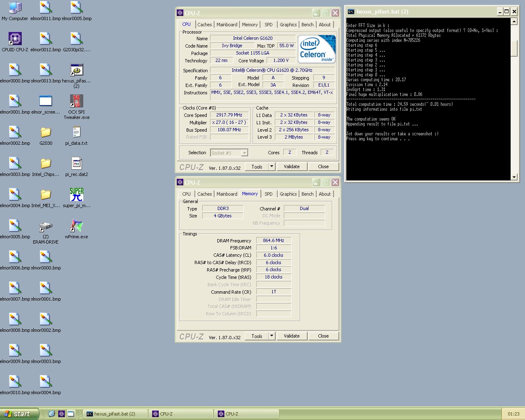Select the Intel_Chips folder icon
The height and width of the screenshot is (420, 525).
click(x=46, y=166)
